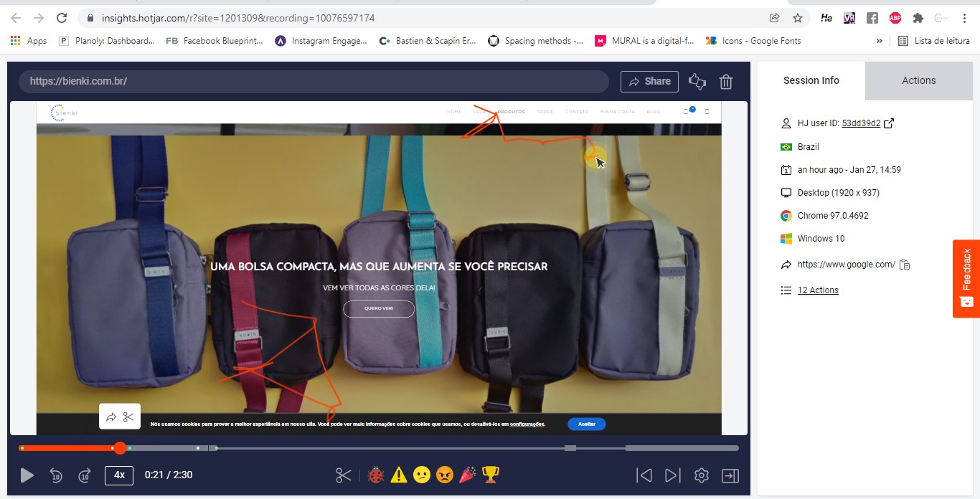This screenshot has height=499, width=980.
Task: Tag moment with the party popper emoji
Action: (x=468, y=475)
